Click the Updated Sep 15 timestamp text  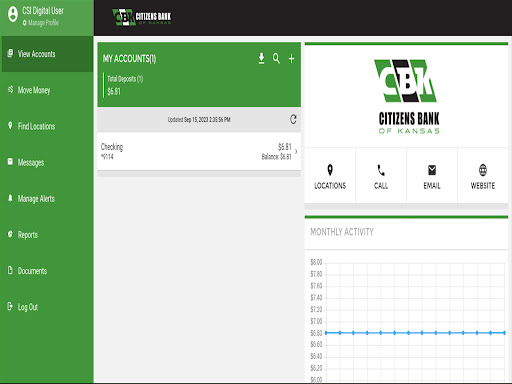[199, 120]
